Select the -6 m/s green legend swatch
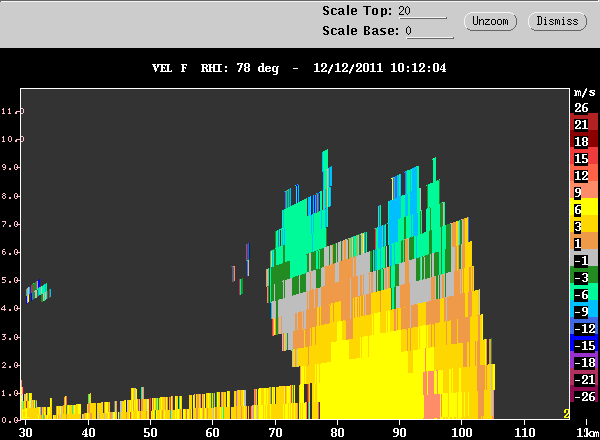The width and height of the screenshot is (600, 440). click(x=584, y=294)
